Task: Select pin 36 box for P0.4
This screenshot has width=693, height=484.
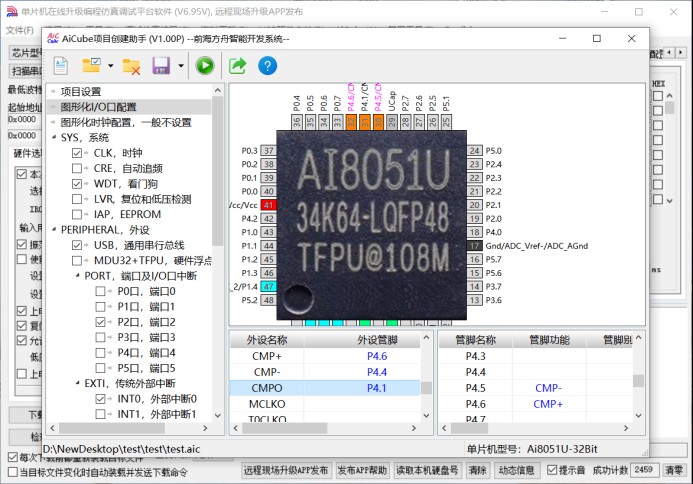Action: (x=297, y=122)
